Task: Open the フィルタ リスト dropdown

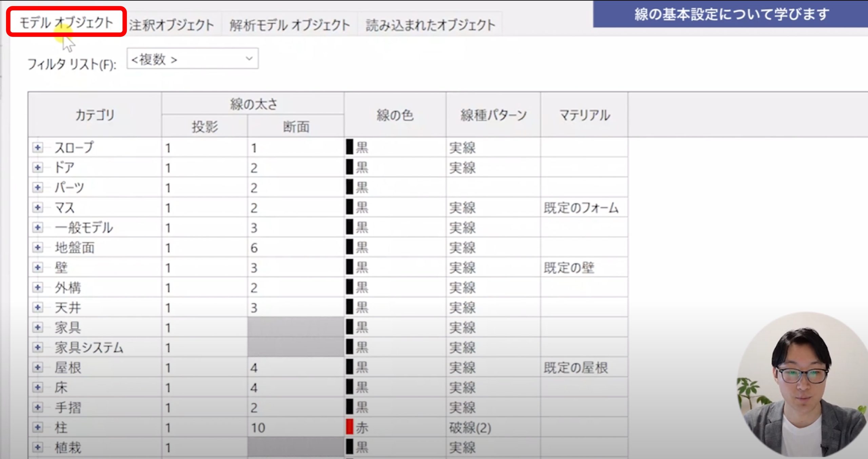Action: (x=192, y=59)
